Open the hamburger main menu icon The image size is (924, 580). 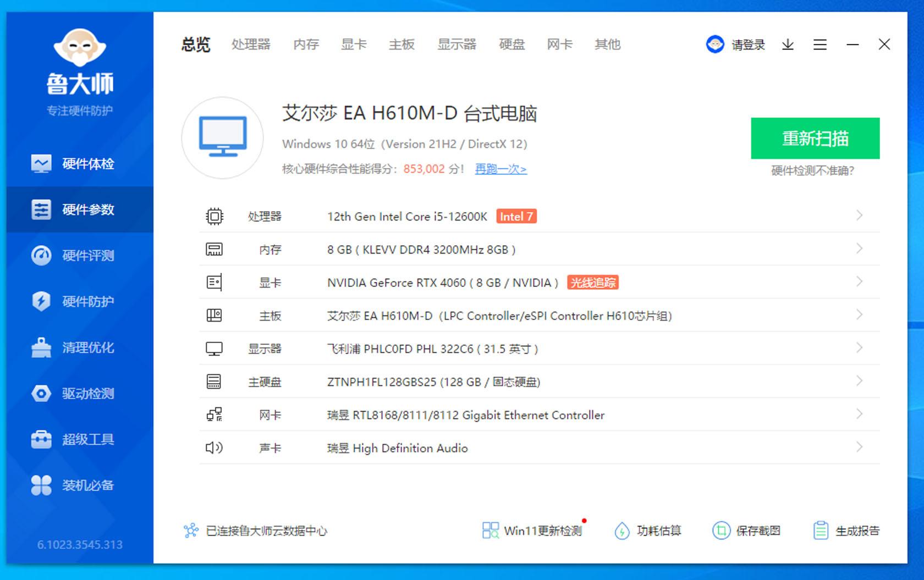click(x=820, y=45)
